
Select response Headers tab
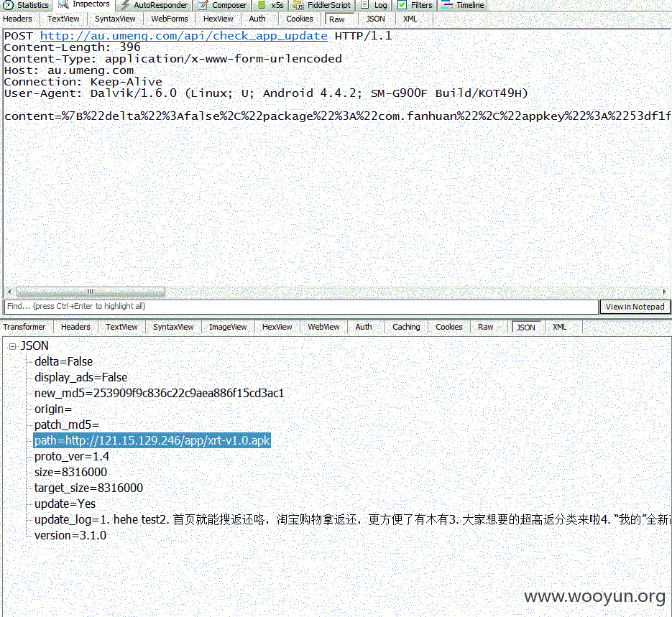[x=75, y=327]
